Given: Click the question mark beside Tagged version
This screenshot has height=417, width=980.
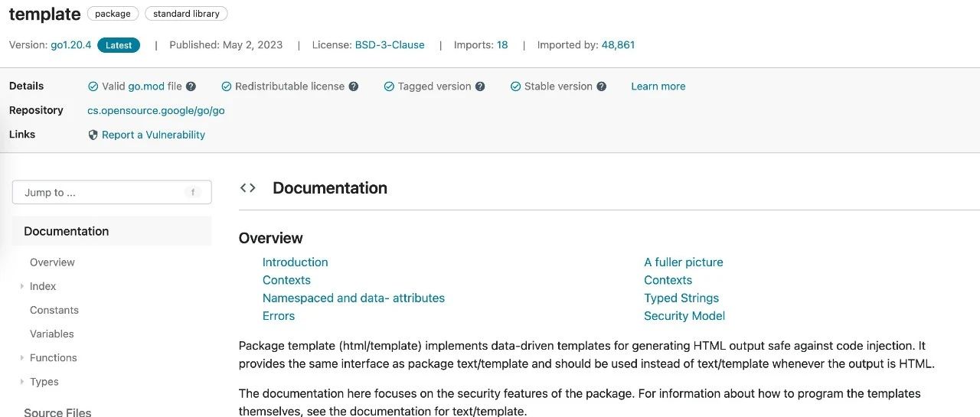Looking at the screenshot, I should pos(480,86).
